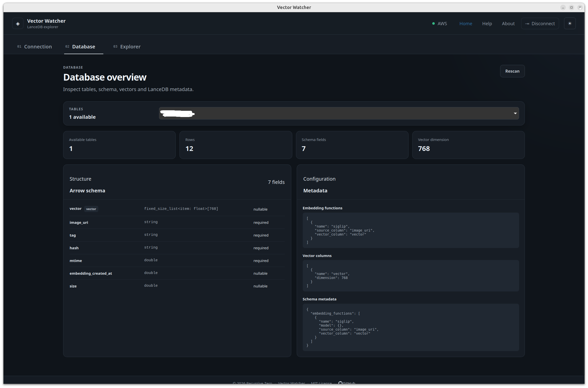Open the Help nav link
The image size is (588, 388).
tap(487, 23)
